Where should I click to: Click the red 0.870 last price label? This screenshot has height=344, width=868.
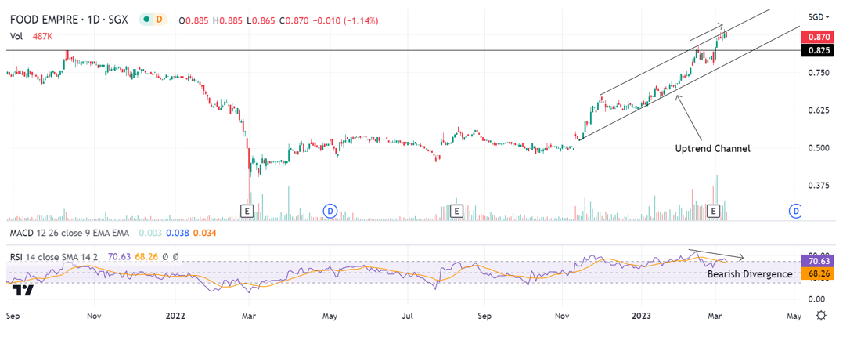click(x=818, y=37)
